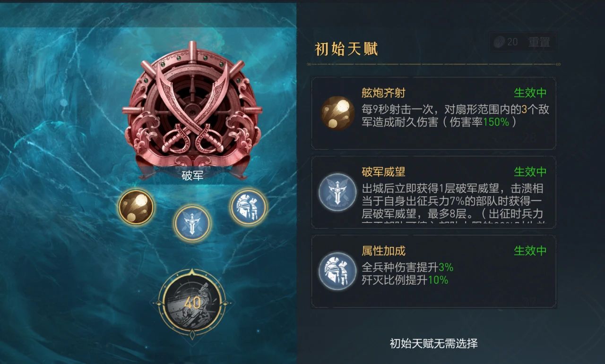The width and height of the screenshot is (605, 364).
Task: Click the 破军威望 sword skill icon
Action: pyautogui.click(x=337, y=192)
